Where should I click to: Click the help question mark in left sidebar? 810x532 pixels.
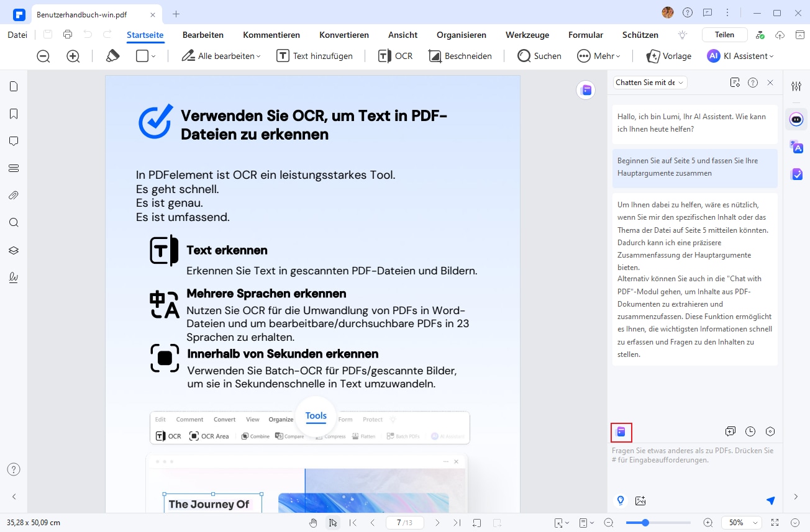pos(14,469)
